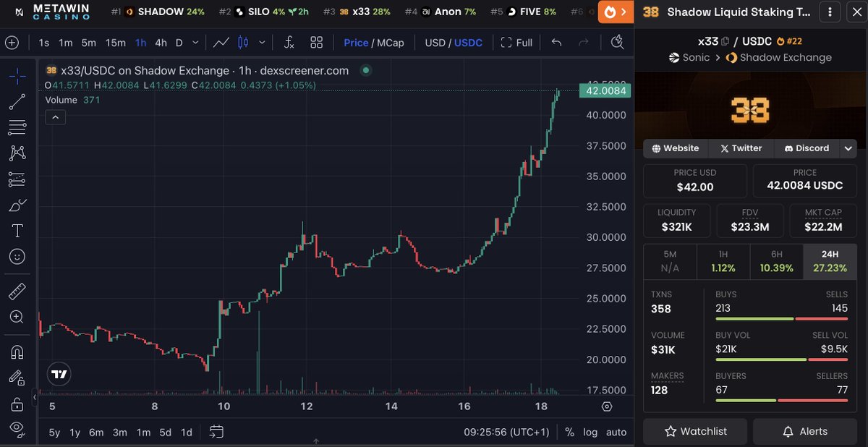Activate the zoom in tool
Viewport: 868px width, 447px height.
[17, 317]
